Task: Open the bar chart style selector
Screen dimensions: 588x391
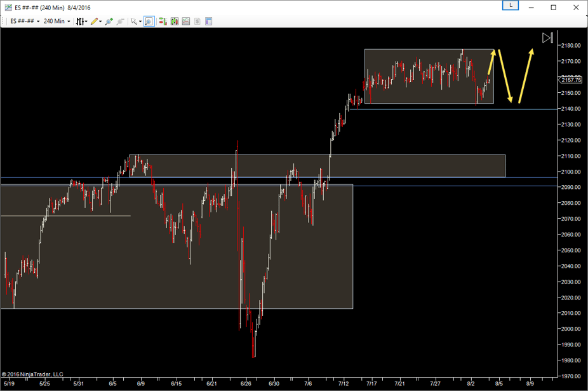Action: click(81, 21)
